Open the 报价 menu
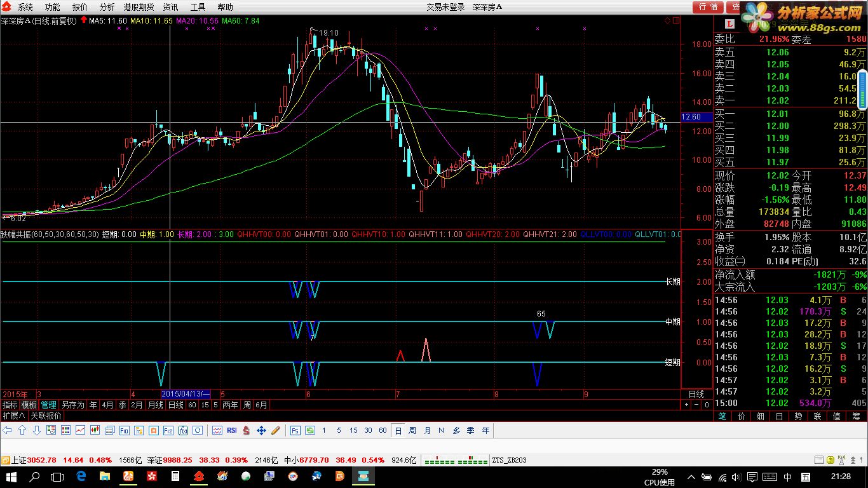Screen dimensions: 868x488 click(x=80, y=7)
